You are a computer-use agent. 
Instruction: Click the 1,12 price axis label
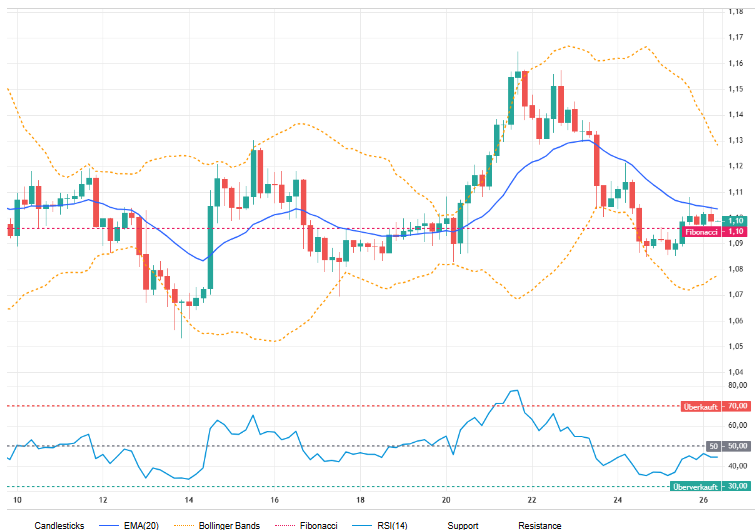[735, 166]
